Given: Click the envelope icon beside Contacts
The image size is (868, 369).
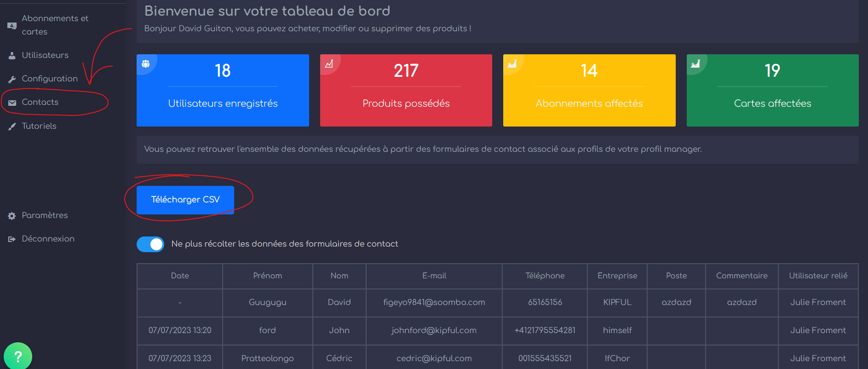Looking at the screenshot, I should coord(12,103).
